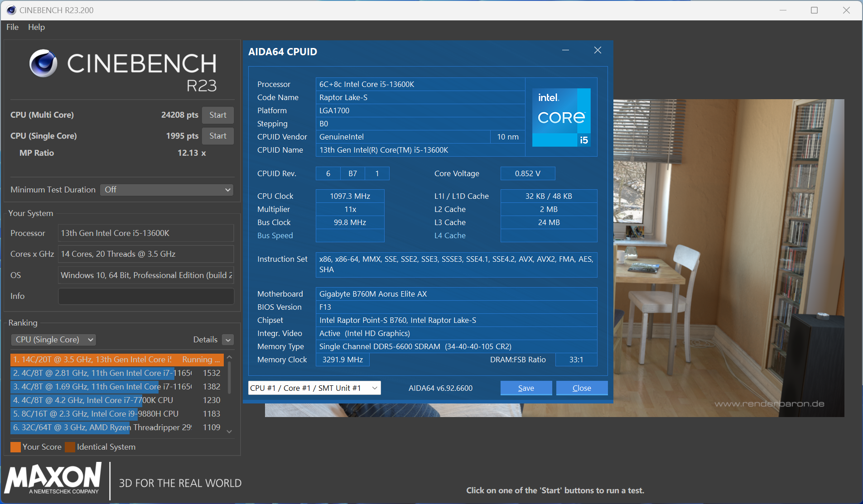Open the CPU #1 / Core #1 selector
This screenshot has width=863, height=504.
point(314,388)
